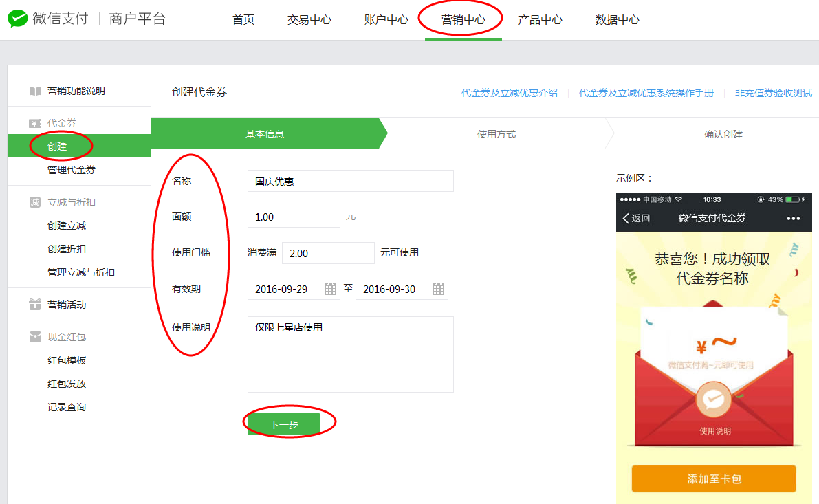The width and height of the screenshot is (819, 504).
Task: Open 红包模板 in sidebar
Action: pos(67,360)
